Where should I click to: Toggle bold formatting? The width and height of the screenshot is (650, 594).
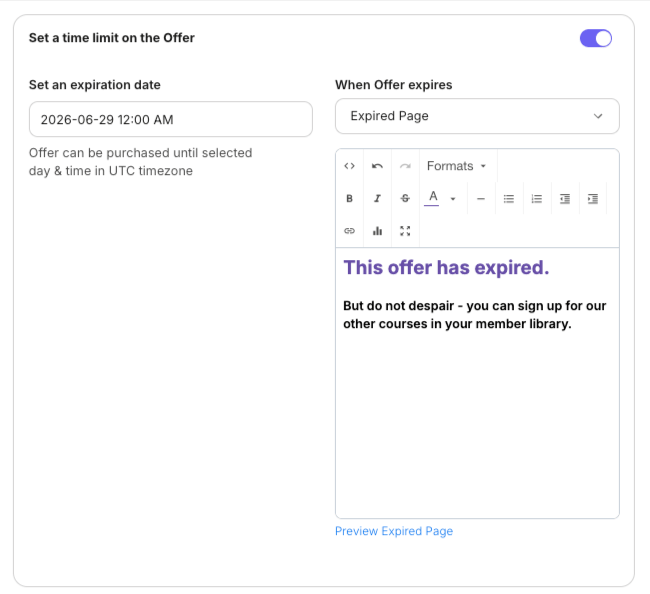tap(349, 198)
